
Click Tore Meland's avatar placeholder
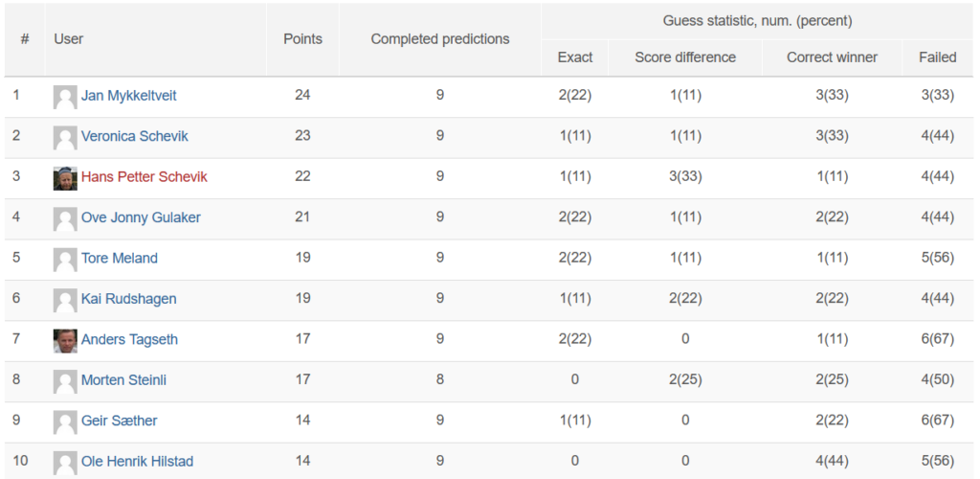click(65, 259)
